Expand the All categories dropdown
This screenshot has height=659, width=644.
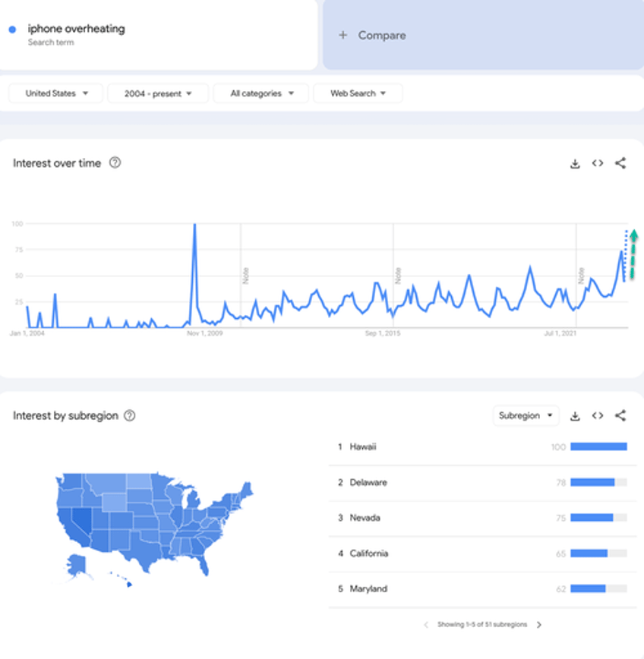click(260, 93)
